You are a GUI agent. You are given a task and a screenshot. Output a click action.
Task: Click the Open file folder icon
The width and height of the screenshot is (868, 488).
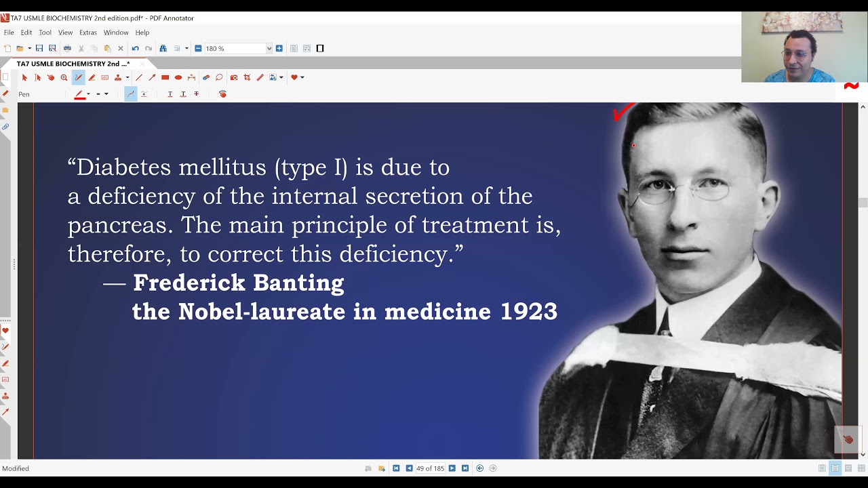coord(20,48)
